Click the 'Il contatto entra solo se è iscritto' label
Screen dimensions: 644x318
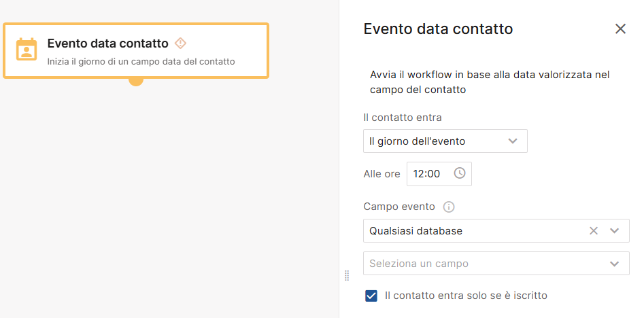point(466,296)
